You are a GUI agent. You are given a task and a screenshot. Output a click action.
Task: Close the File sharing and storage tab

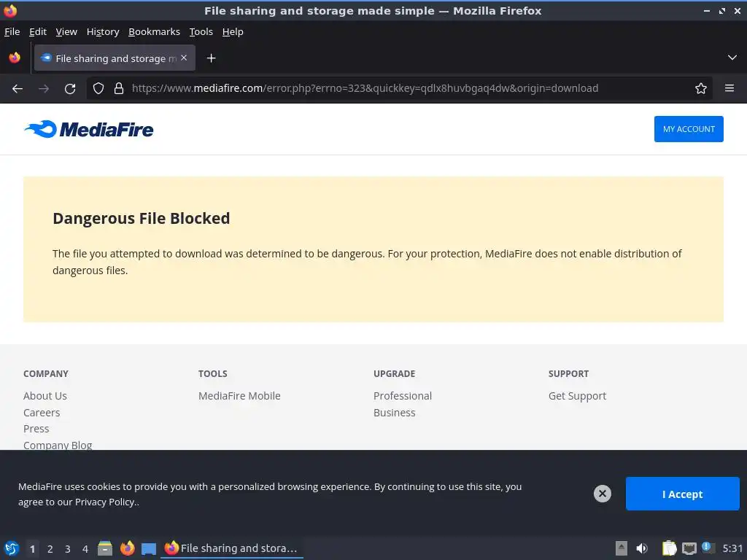click(184, 58)
